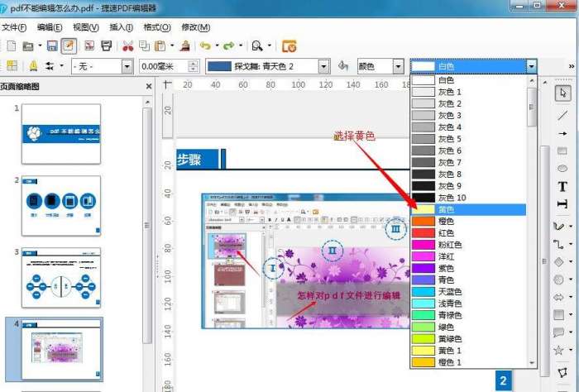Screen dimensions: 579x392
Task: Choose 黄绿色 in the color list
Action: tap(468, 338)
